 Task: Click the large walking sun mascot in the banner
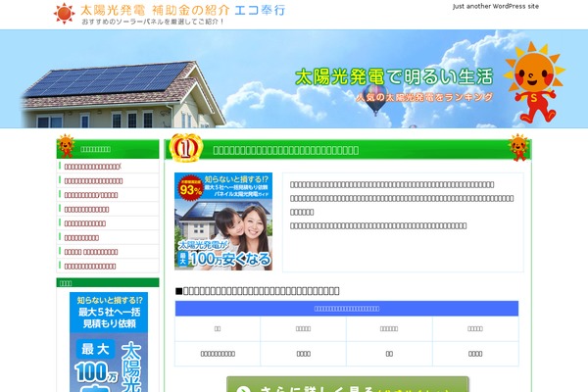click(x=534, y=82)
